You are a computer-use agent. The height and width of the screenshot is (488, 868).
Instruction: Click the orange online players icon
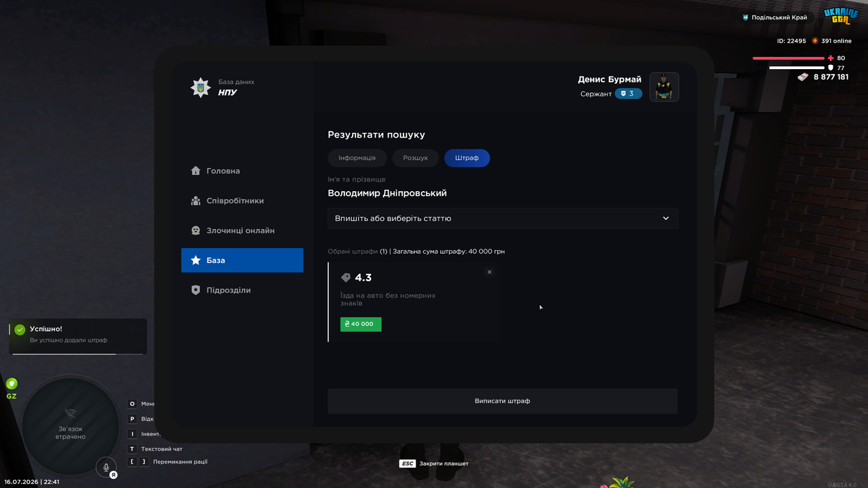coord(815,41)
